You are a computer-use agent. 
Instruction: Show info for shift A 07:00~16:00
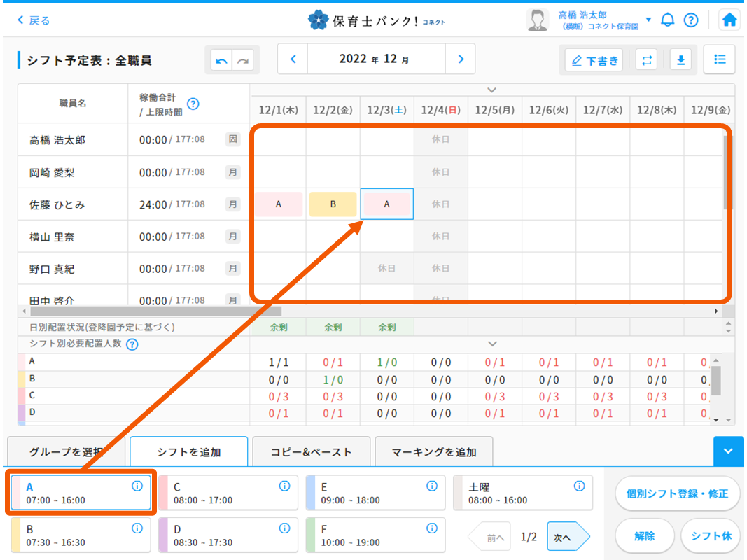pos(137,486)
